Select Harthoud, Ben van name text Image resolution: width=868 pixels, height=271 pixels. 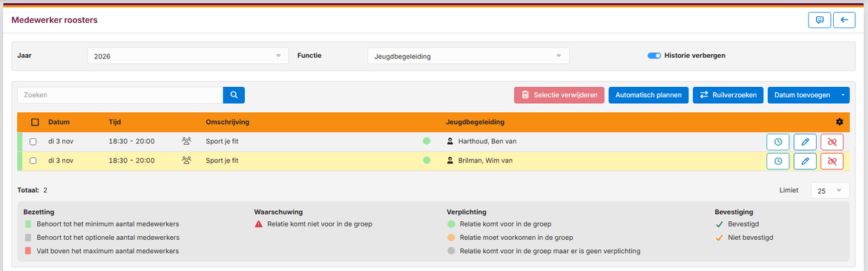(x=487, y=141)
